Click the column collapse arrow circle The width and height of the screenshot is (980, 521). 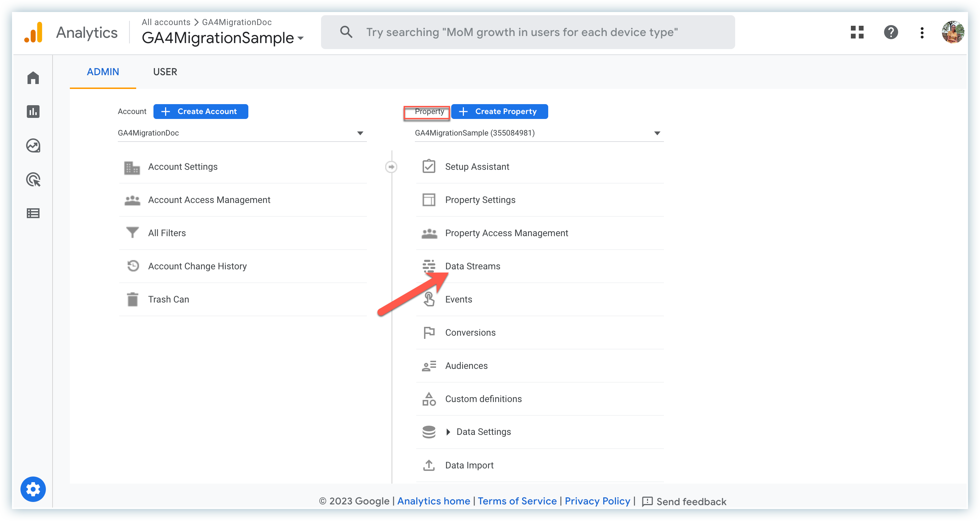pyautogui.click(x=391, y=167)
